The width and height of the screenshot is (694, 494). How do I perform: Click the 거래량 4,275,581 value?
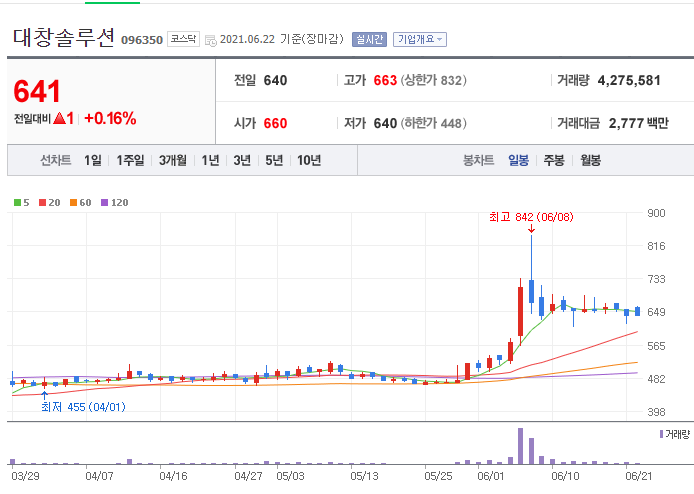pyautogui.click(x=629, y=81)
